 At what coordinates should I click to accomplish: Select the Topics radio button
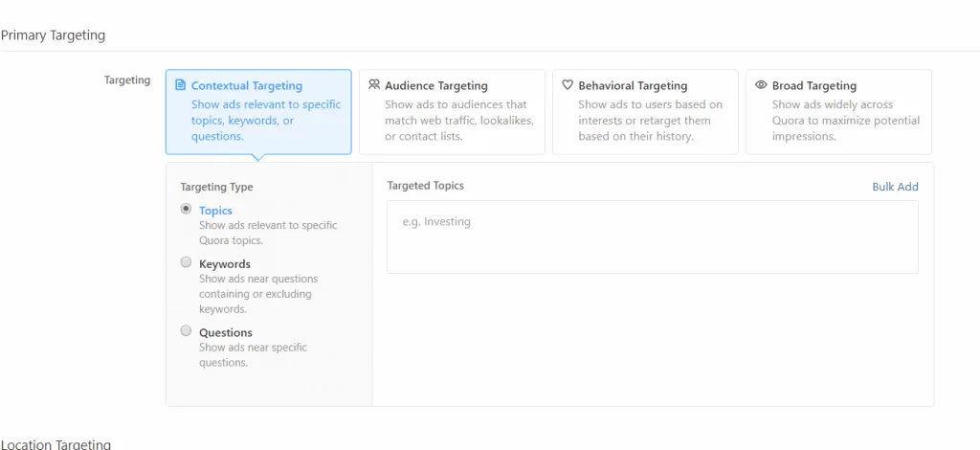186,210
